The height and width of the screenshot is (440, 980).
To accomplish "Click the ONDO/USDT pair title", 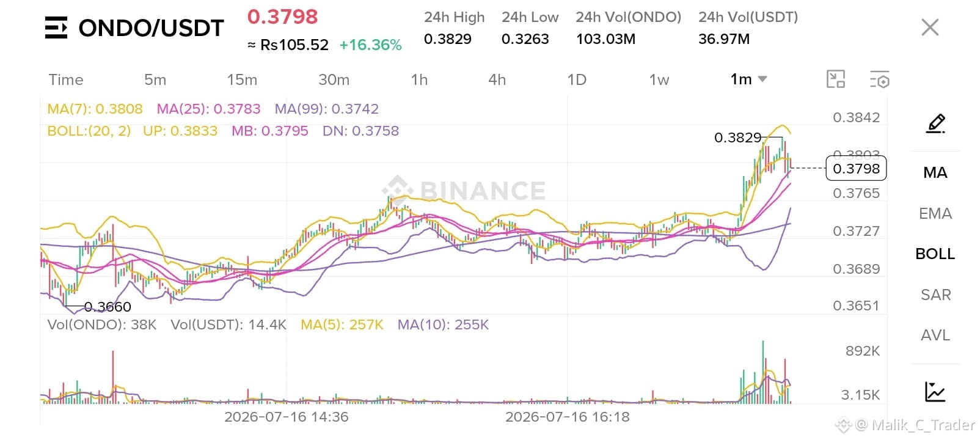I will tap(151, 28).
